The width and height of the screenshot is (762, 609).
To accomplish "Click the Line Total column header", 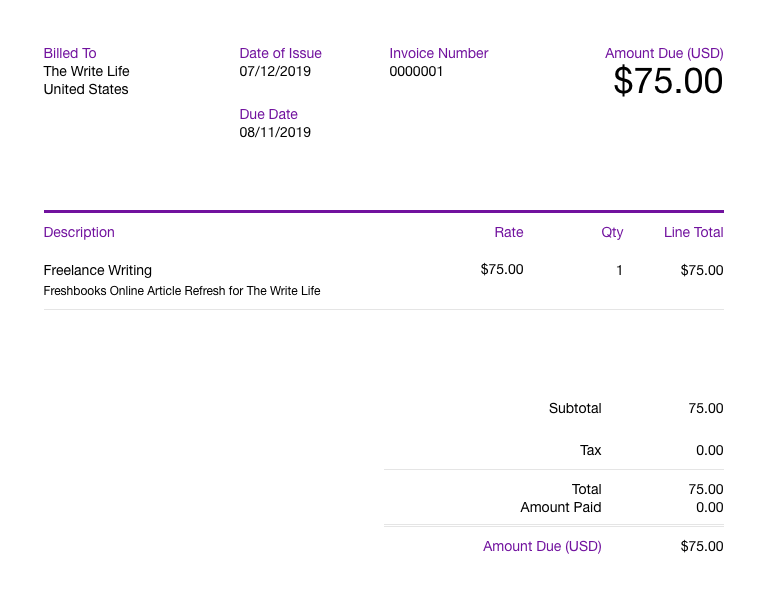I will 693,232.
